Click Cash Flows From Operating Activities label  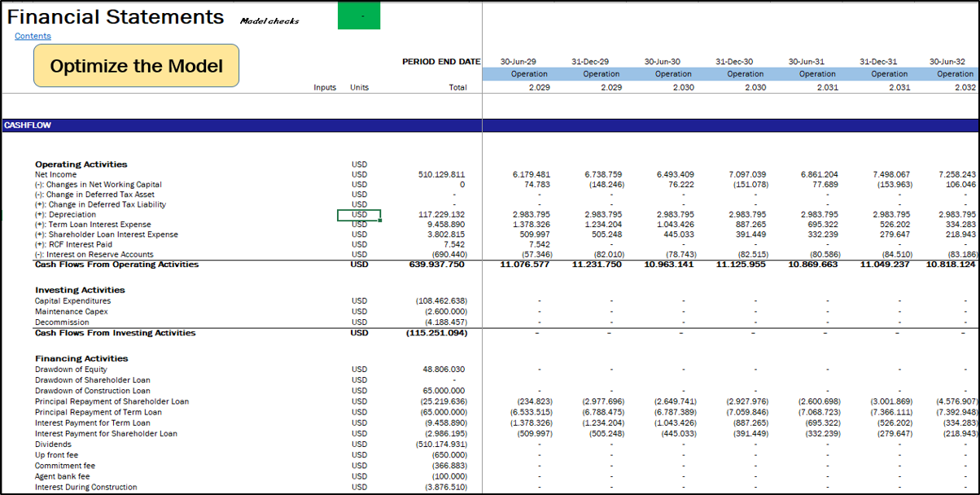[116, 265]
